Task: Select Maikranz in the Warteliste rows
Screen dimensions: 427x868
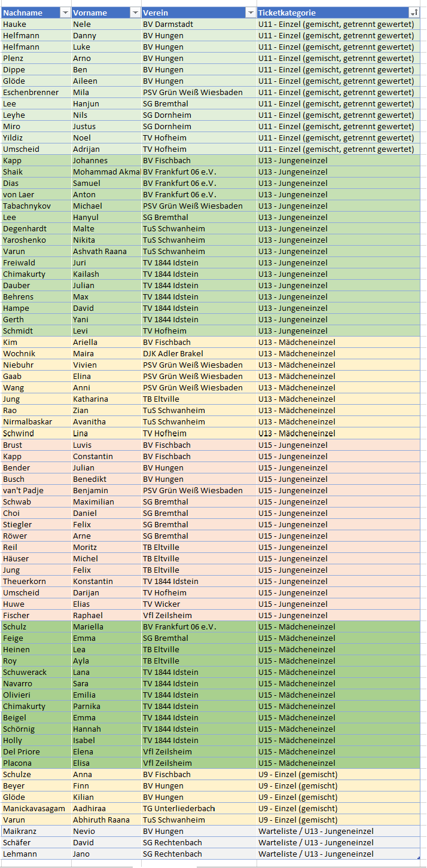Action: pyautogui.click(x=36, y=831)
